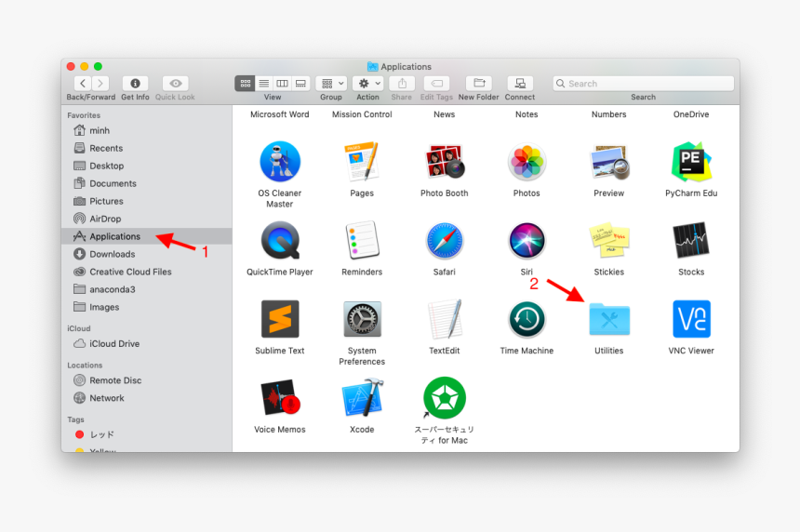
Task: Click the Get Info button
Action: [x=135, y=84]
